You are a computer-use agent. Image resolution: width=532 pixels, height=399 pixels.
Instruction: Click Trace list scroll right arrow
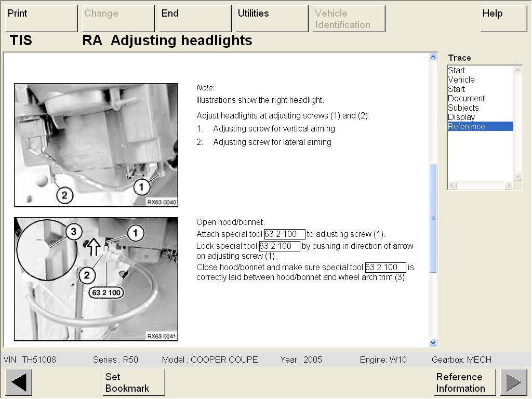pos(509,185)
